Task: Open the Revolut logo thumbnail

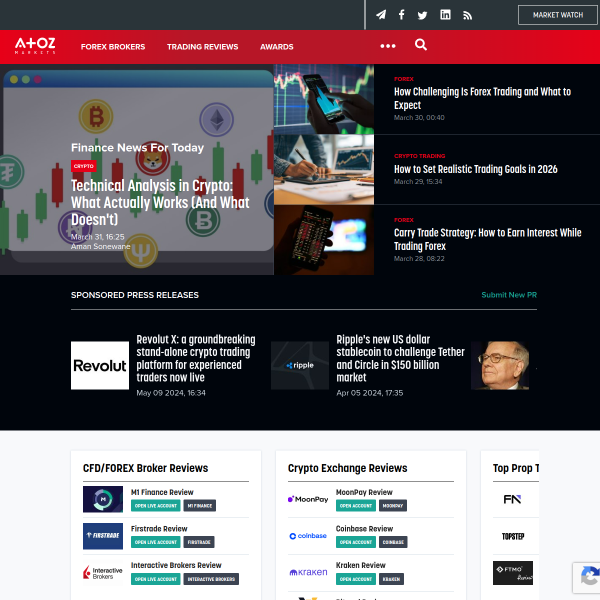Action: (100, 365)
